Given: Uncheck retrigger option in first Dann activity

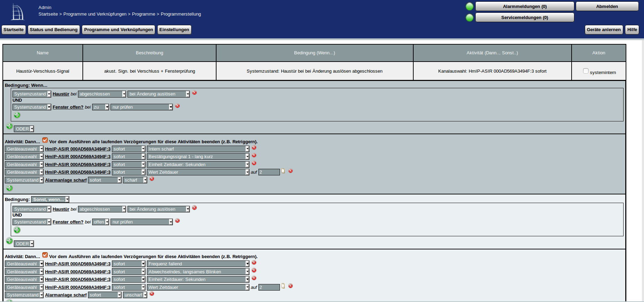Looking at the screenshot, I should [x=45, y=140].
